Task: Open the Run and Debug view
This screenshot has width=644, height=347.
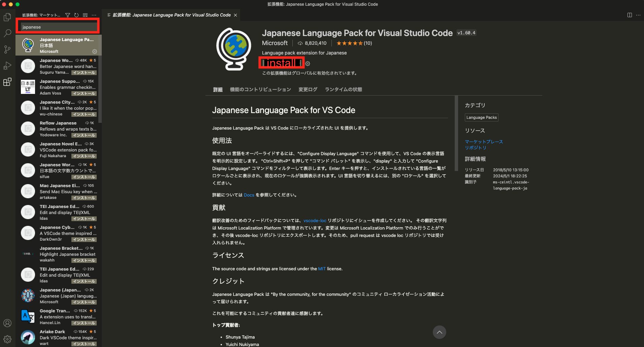Action: point(7,66)
